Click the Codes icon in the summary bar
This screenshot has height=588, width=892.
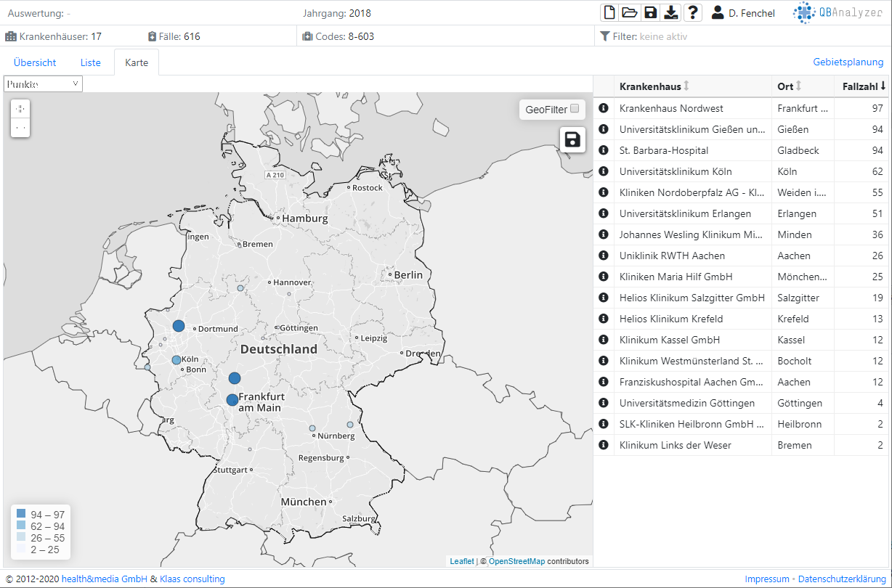pos(307,36)
